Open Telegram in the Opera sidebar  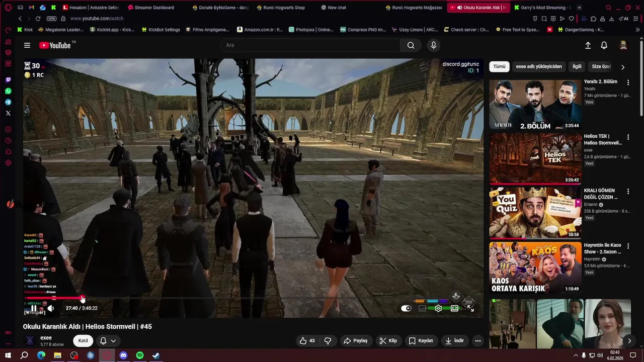(8, 102)
